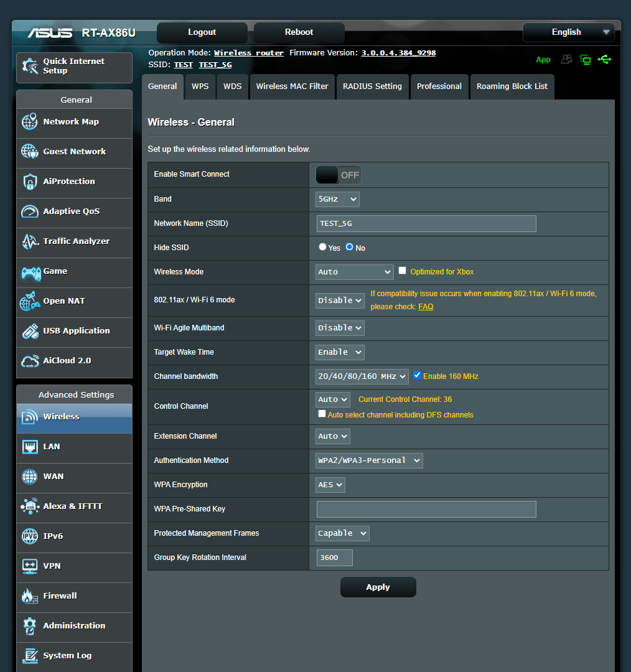Open the clients list via the people icon
Screen dimensions: 631x672
pyautogui.click(x=566, y=59)
